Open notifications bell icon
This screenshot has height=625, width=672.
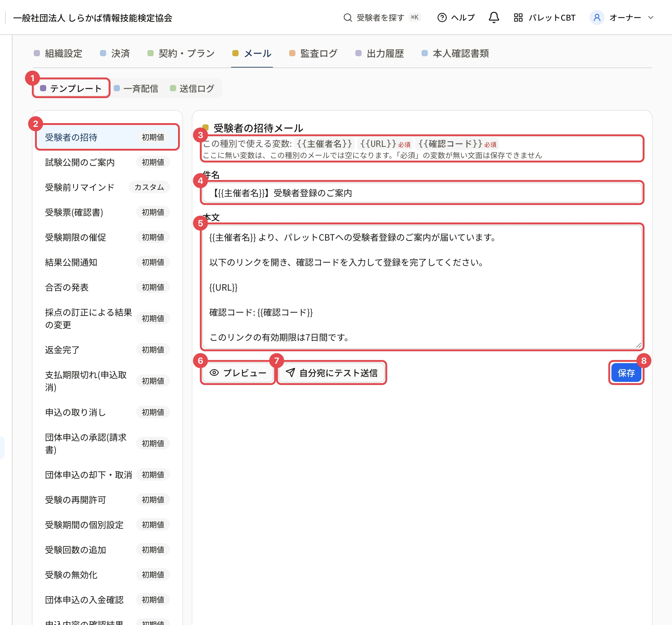point(493,17)
